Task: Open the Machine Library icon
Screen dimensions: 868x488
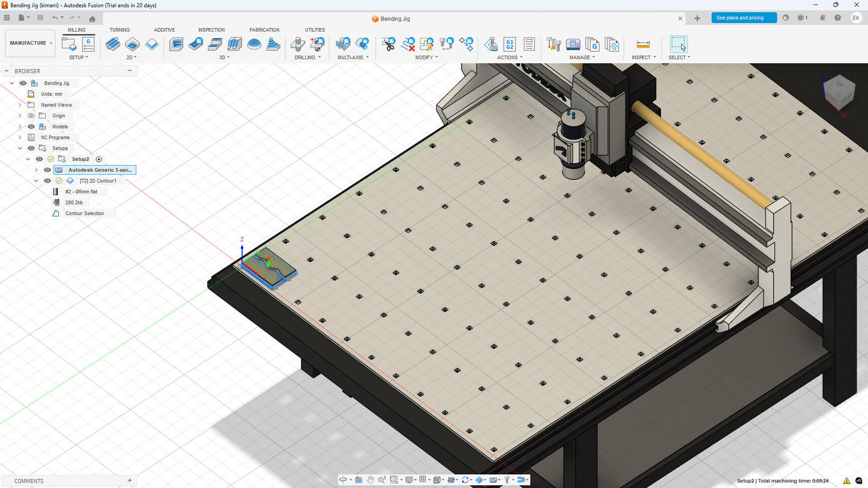Action: click(573, 44)
